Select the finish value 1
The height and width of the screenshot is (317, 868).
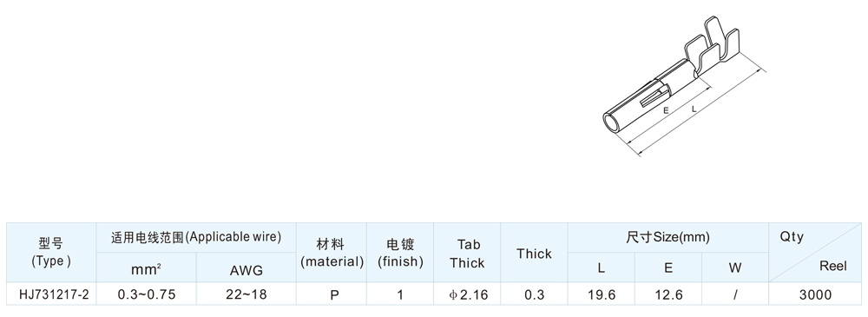[x=400, y=294]
